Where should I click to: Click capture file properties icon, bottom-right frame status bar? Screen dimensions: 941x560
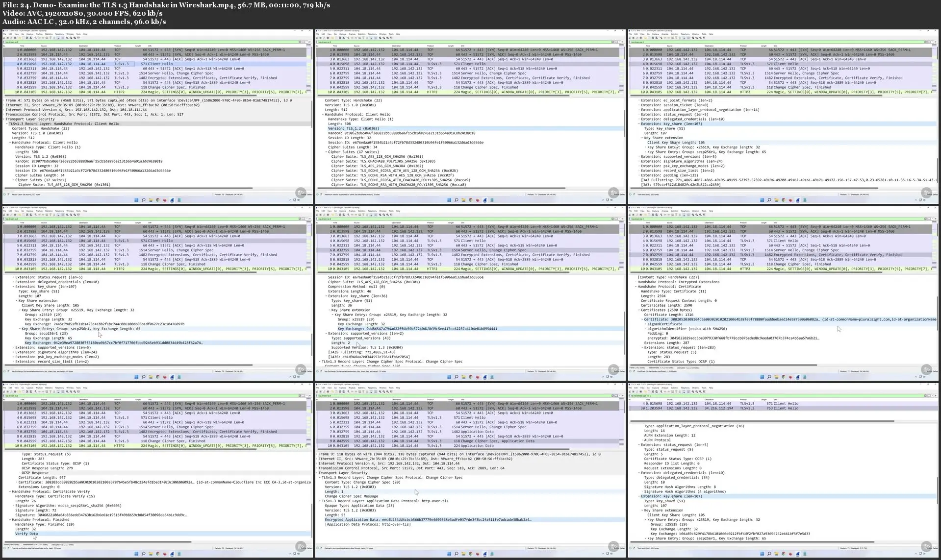[635, 548]
